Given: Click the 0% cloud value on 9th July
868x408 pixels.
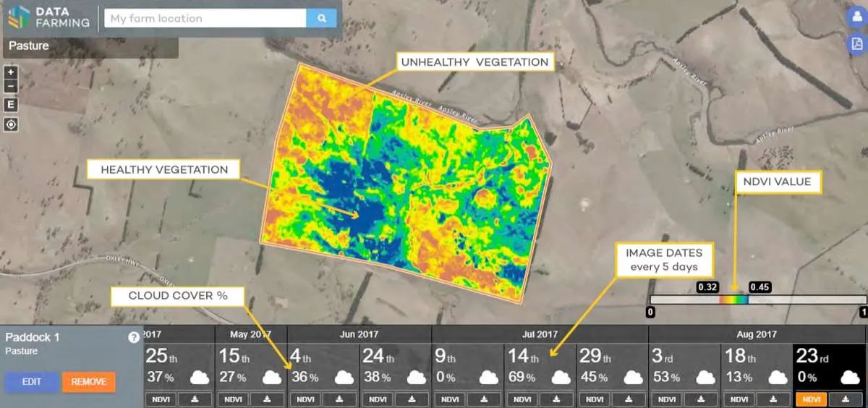Looking at the screenshot, I should click(x=446, y=378).
